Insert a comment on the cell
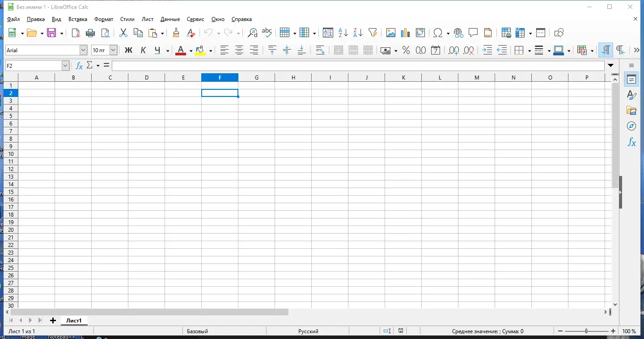 [473, 33]
